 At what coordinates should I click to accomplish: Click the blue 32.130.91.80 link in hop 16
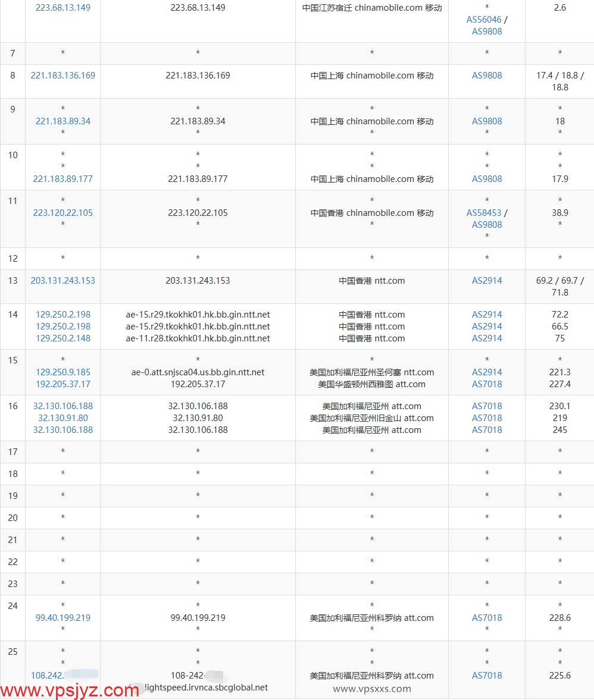tap(63, 418)
